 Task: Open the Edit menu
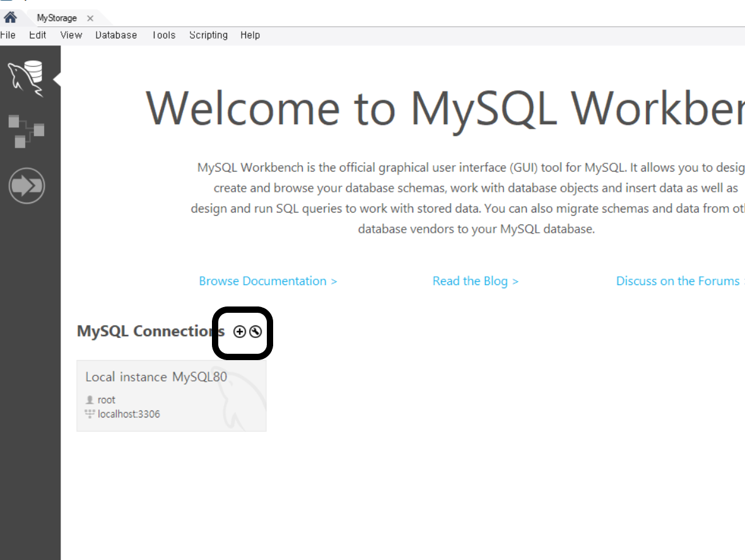click(38, 35)
